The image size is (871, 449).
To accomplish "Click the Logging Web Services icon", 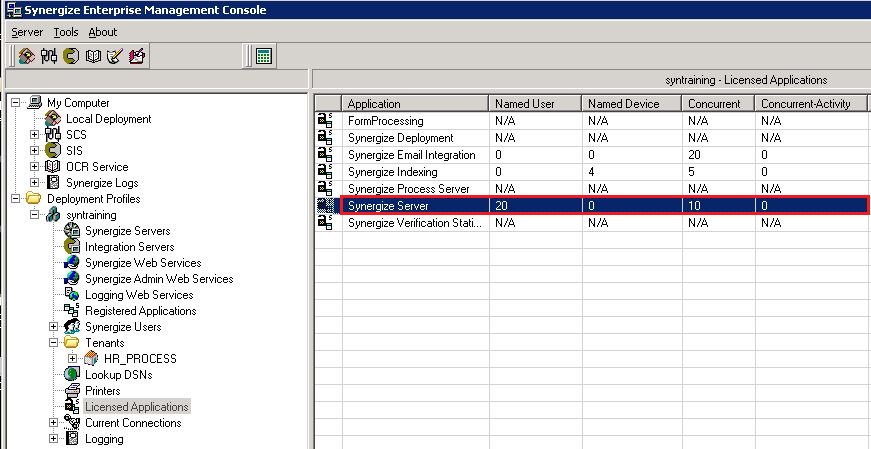I will 72,295.
